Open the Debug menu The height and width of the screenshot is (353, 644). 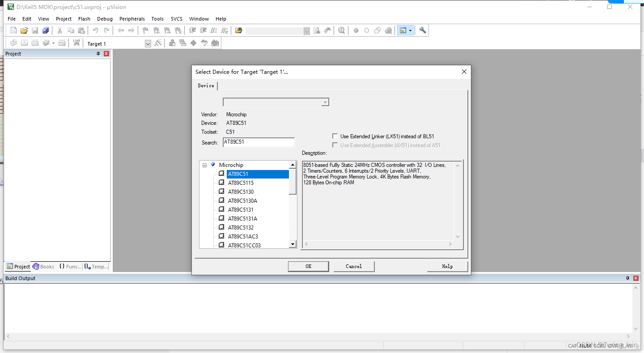[x=105, y=19]
